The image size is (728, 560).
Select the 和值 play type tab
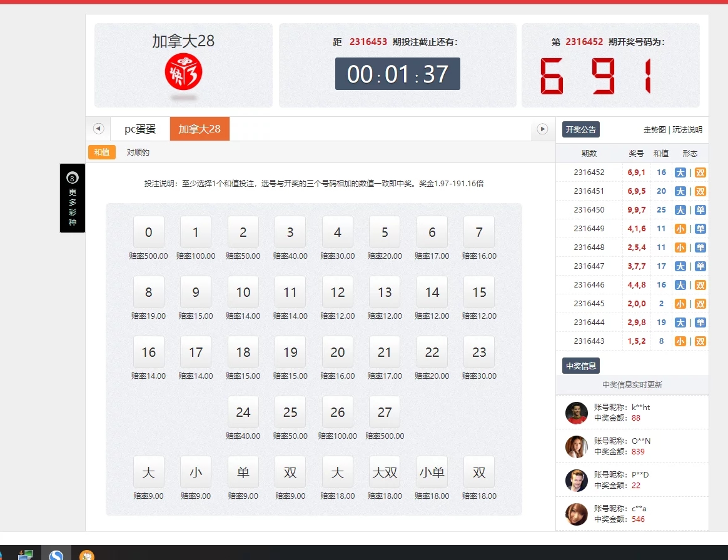101,152
